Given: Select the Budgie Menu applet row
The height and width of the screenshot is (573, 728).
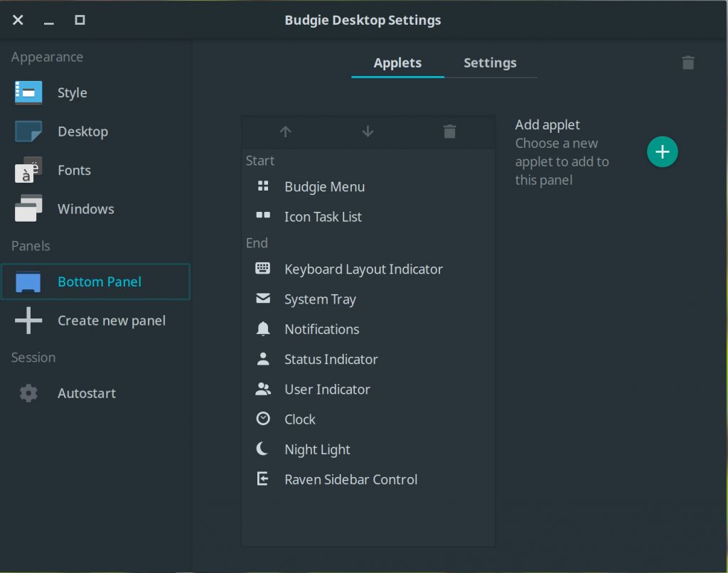Looking at the screenshot, I should 368,187.
